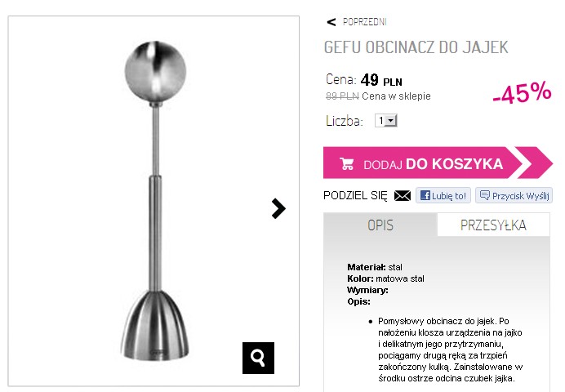Click the egg topper product image
Image resolution: width=565 pixels, height=392 pixels.
[x=155, y=200]
